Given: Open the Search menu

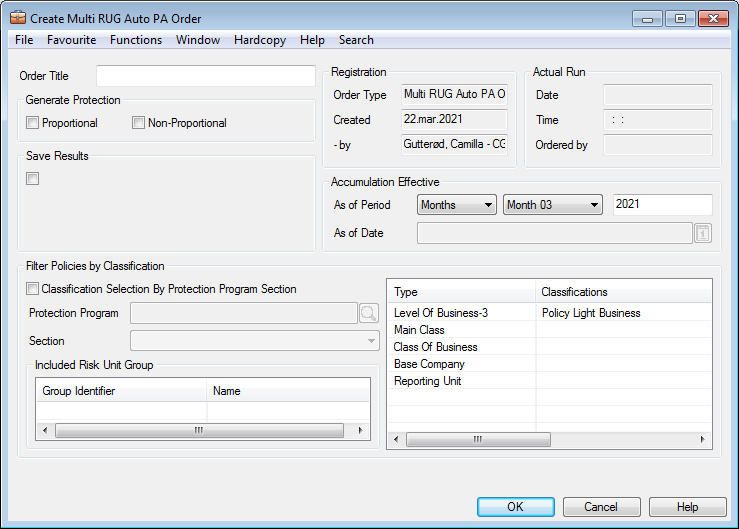Looking at the screenshot, I should coord(356,40).
